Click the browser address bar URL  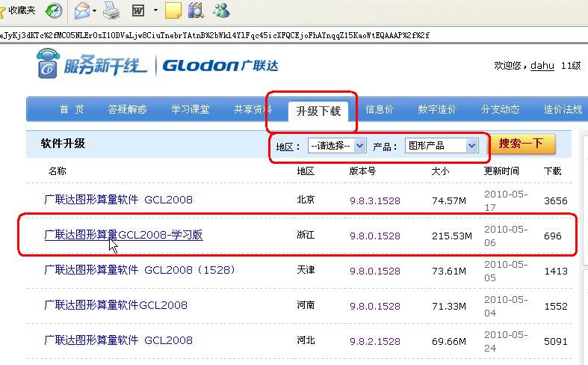[215, 35]
